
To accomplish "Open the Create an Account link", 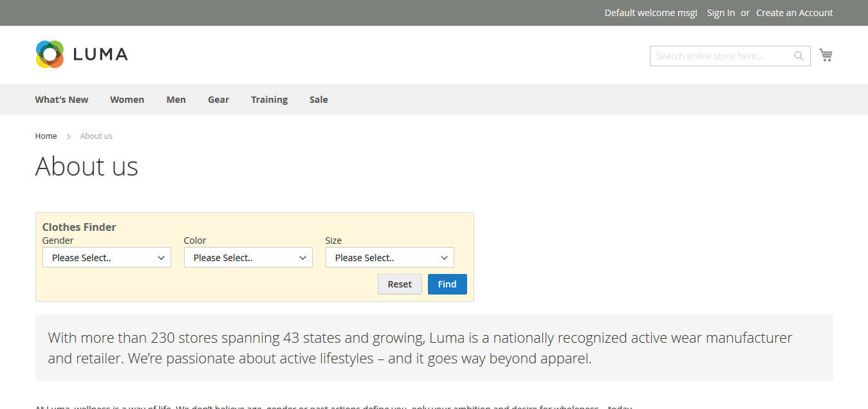I will 794,13.
